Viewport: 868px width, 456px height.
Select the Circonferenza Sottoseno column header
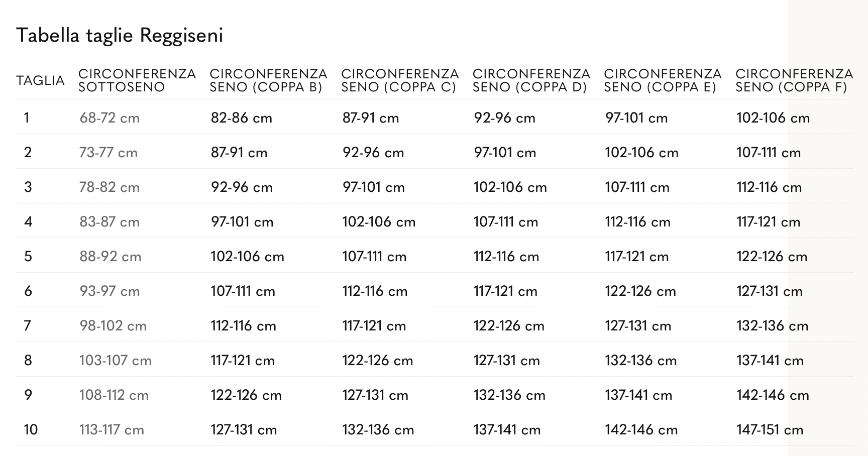137,80
